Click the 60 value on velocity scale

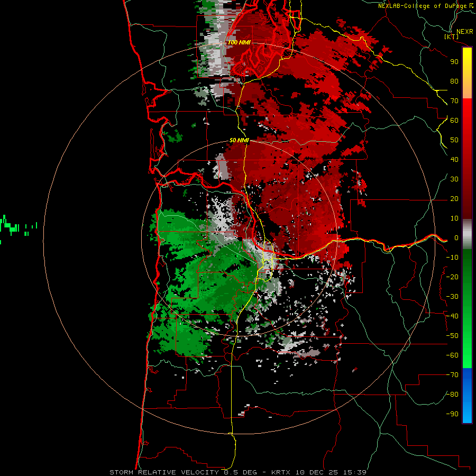[x=454, y=121]
